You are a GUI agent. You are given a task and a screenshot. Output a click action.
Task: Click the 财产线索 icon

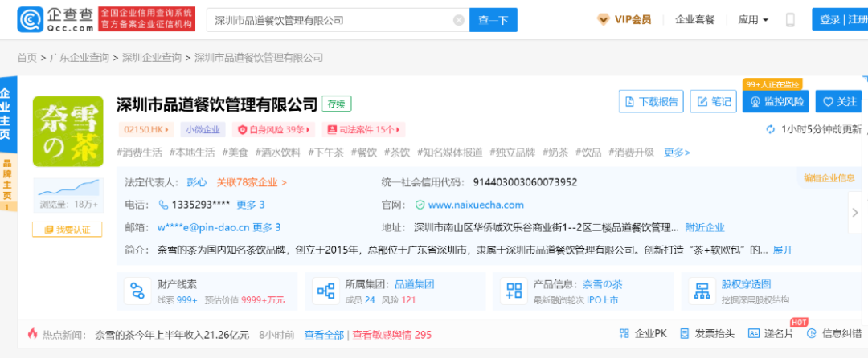pos(137,291)
